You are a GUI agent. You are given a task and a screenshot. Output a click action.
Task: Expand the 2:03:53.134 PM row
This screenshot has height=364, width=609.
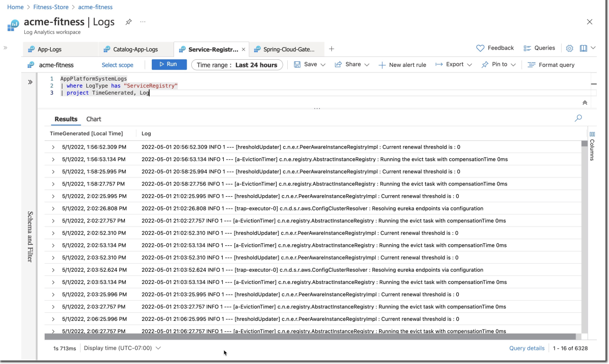(x=53, y=282)
